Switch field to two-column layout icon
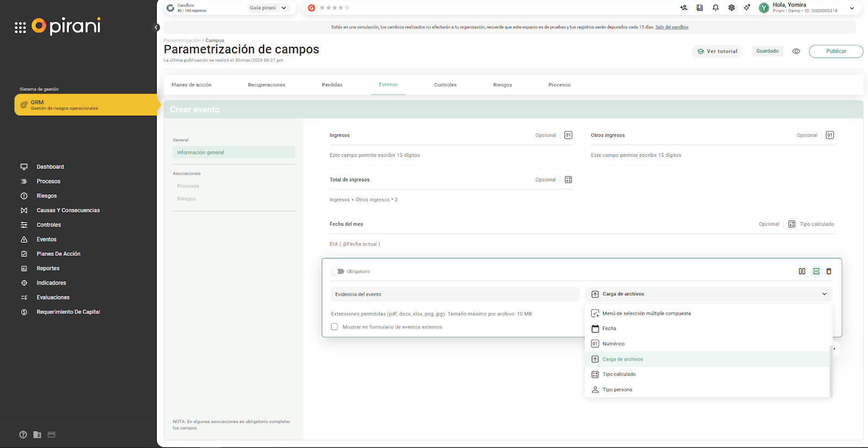The image size is (868, 448). pos(802,272)
